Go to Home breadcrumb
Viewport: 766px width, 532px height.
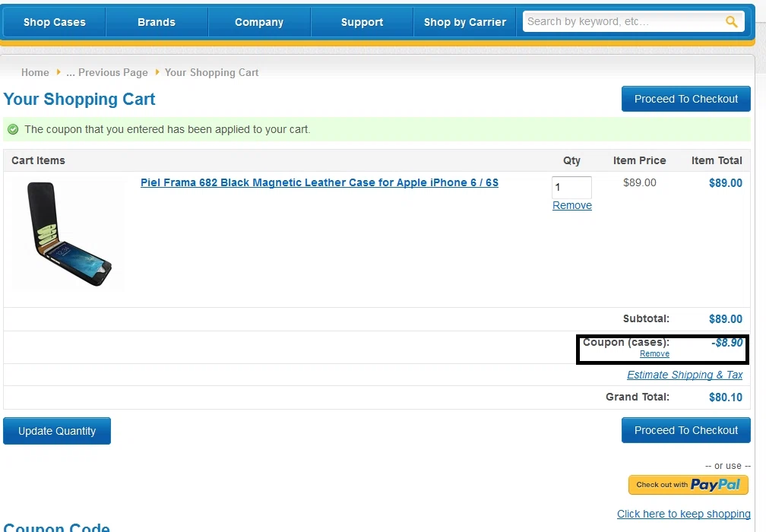pos(35,72)
